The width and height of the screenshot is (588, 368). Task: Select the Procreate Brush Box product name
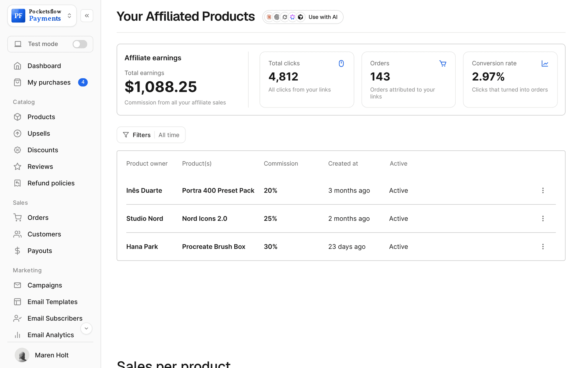tap(214, 247)
